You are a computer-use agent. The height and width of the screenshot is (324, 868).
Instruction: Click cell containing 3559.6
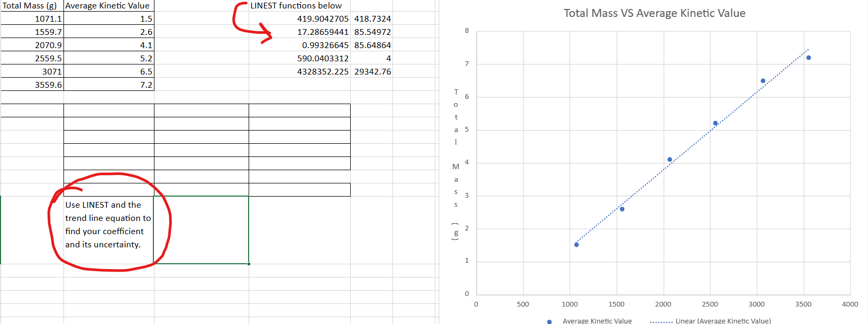tap(32, 85)
